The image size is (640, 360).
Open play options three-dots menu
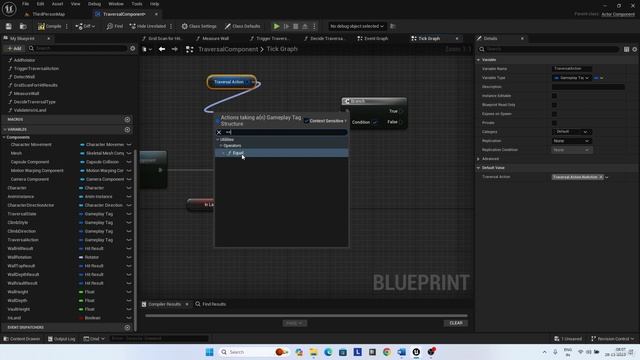pyautogui.click(x=314, y=26)
